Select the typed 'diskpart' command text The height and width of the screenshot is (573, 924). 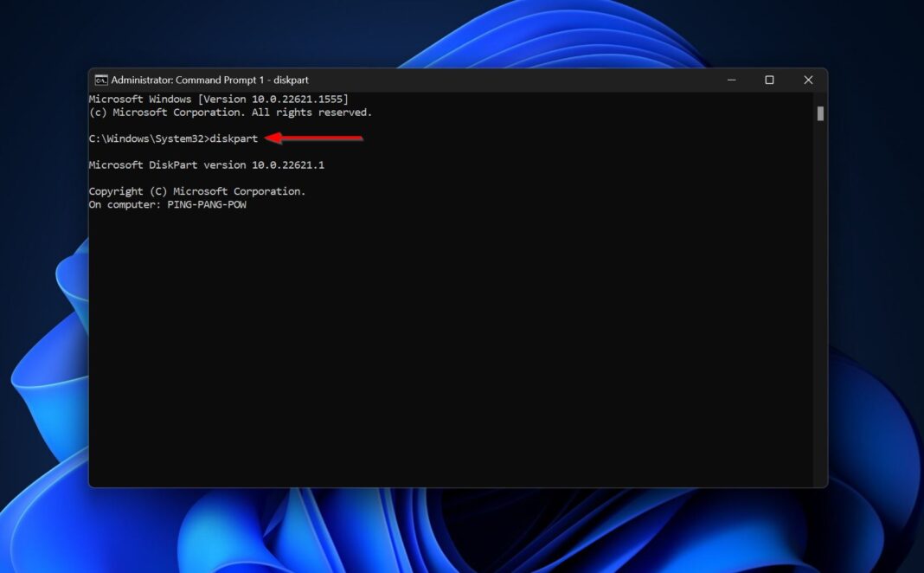[x=235, y=138]
